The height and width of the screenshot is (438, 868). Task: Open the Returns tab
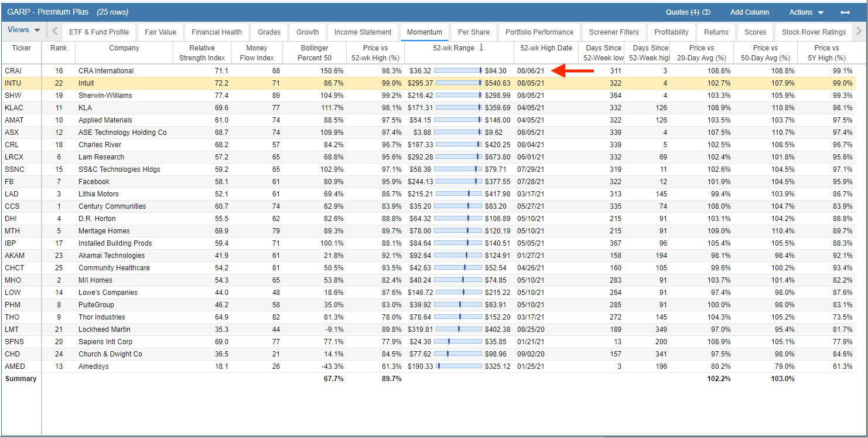tap(716, 32)
